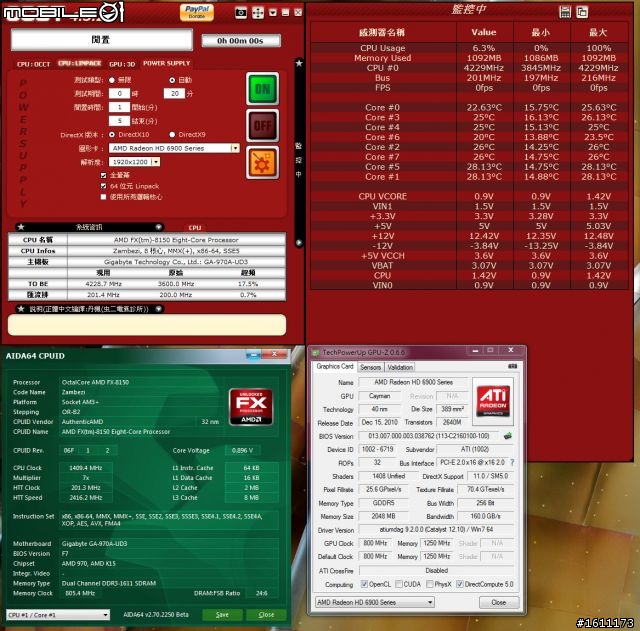The height and width of the screenshot is (631, 640).
Task: Click the test hours input field showing 0
Action: pos(119,93)
